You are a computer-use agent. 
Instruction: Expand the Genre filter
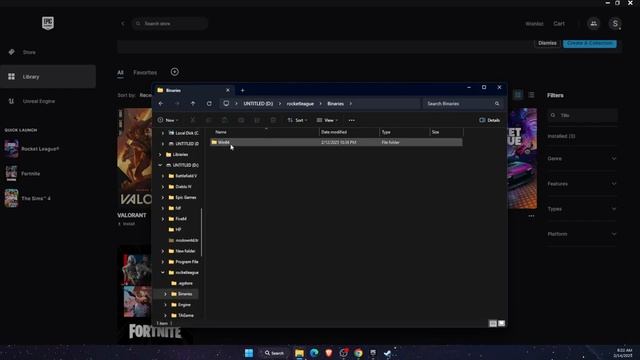click(x=582, y=158)
